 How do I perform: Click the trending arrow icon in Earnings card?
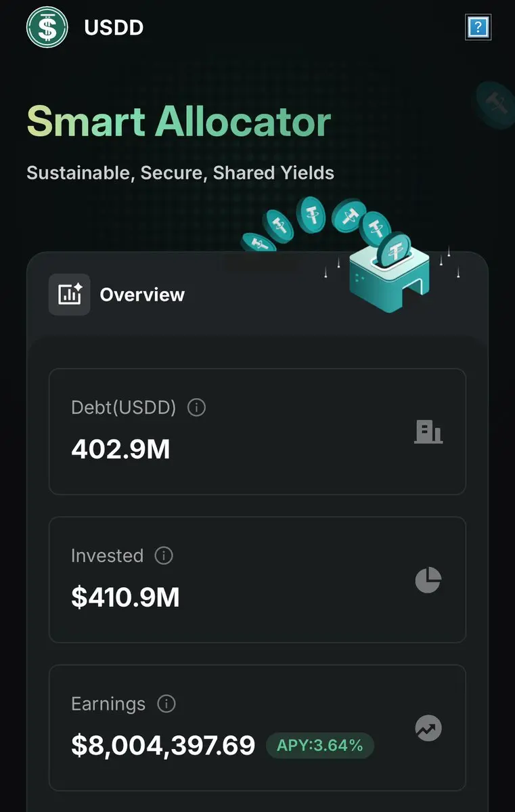click(428, 728)
